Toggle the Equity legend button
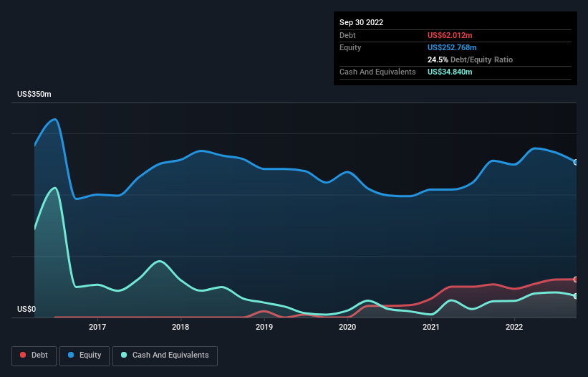588x377 pixels. pyautogui.click(x=85, y=355)
